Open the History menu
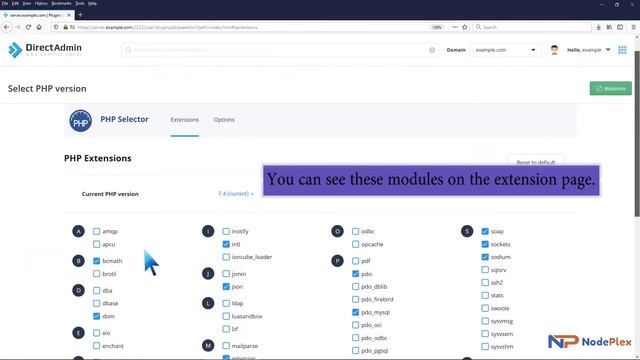Screen dimensions: 640x360 [41, 3]
